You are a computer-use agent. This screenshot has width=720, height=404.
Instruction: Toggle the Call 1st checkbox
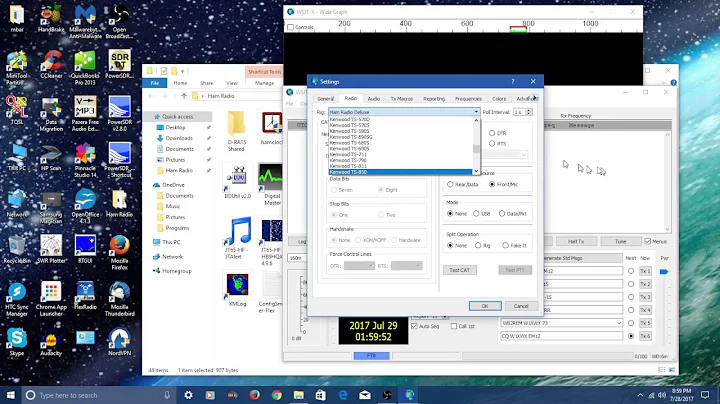[x=454, y=326]
